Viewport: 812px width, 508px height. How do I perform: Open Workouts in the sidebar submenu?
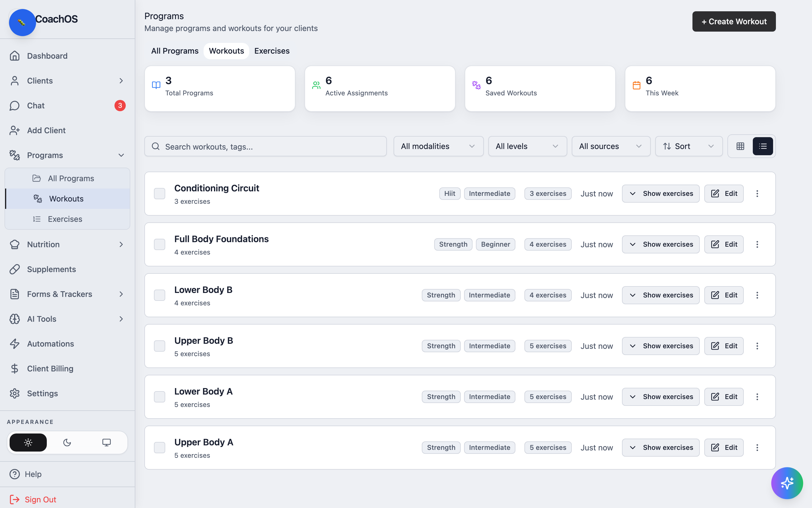tap(67, 199)
